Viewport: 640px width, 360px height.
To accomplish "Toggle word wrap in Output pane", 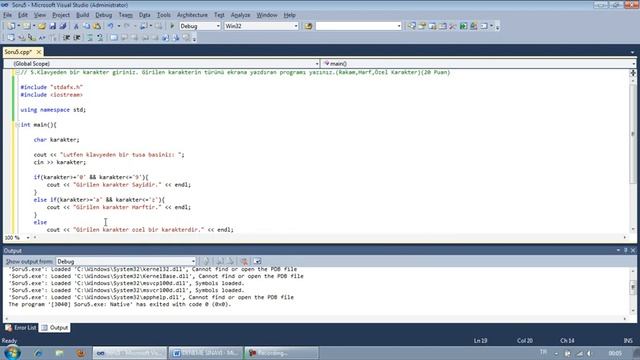I will 258,261.
